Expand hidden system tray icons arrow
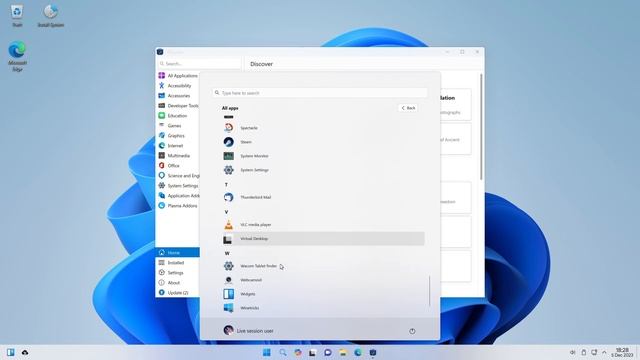The width and height of the screenshot is (640, 360). tap(604, 352)
